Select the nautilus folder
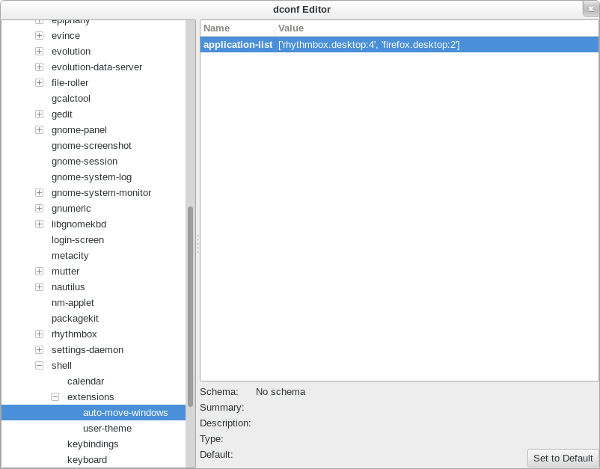This screenshot has height=469, width=600. coord(68,287)
